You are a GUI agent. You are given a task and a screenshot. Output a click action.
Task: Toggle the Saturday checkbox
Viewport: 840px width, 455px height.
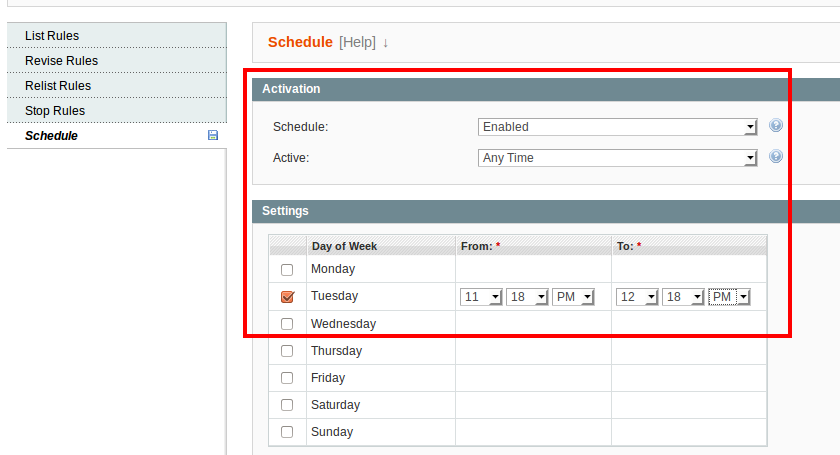[288, 405]
